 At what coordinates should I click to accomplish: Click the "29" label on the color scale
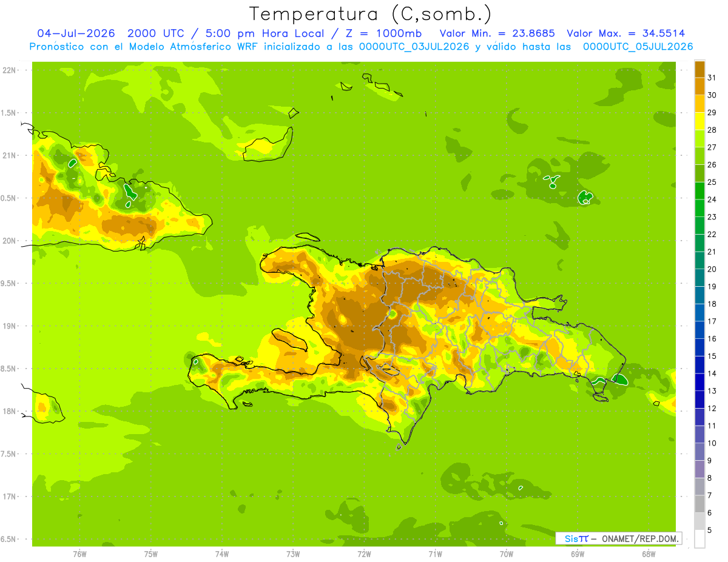click(712, 112)
